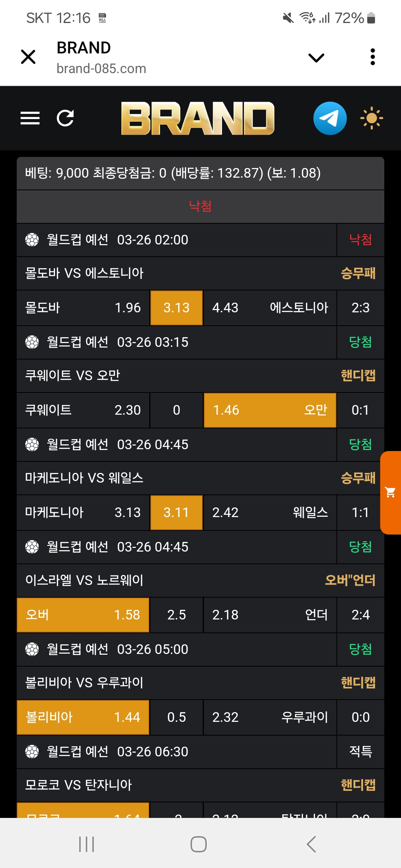Open the hamburger menu
This screenshot has width=401, height=868.
(30, 118)
